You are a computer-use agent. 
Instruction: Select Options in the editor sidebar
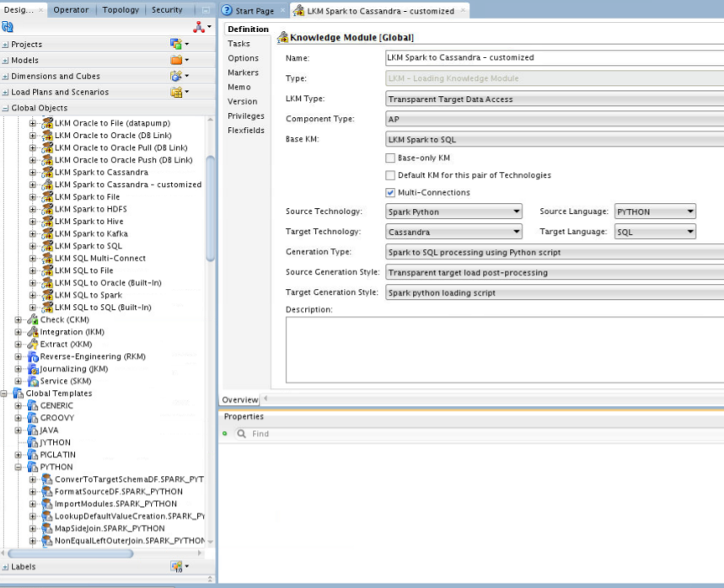tap(244, 58)
